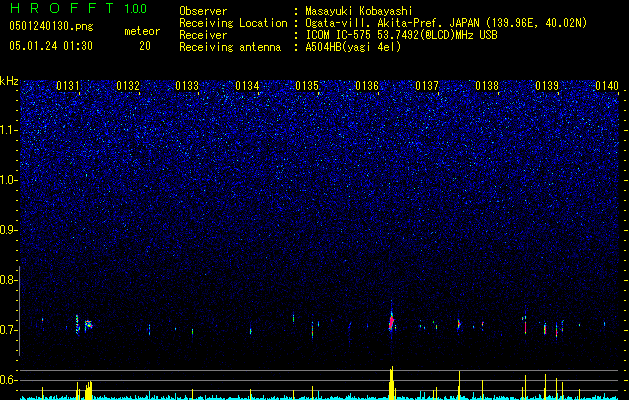Click the 0139 time marker
Image resolution: width=629 pixels, height=400 pixels.
(547, 86)
